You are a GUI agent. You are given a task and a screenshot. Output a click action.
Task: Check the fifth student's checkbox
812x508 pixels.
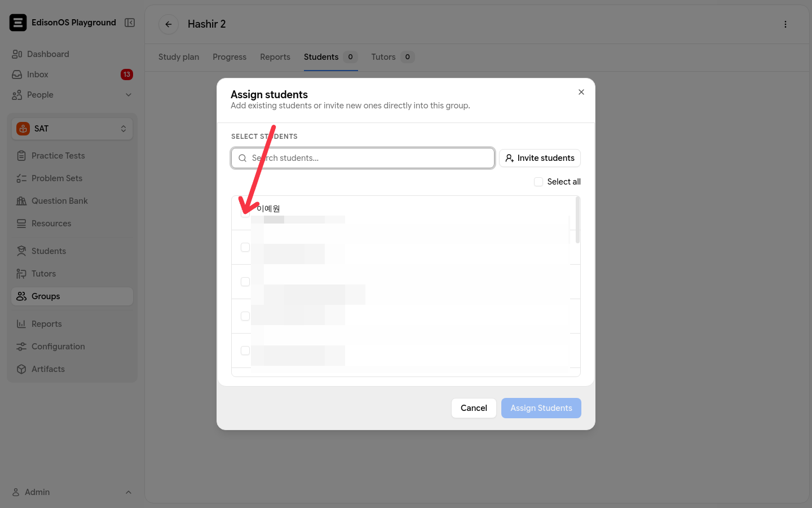coord(245,351)
